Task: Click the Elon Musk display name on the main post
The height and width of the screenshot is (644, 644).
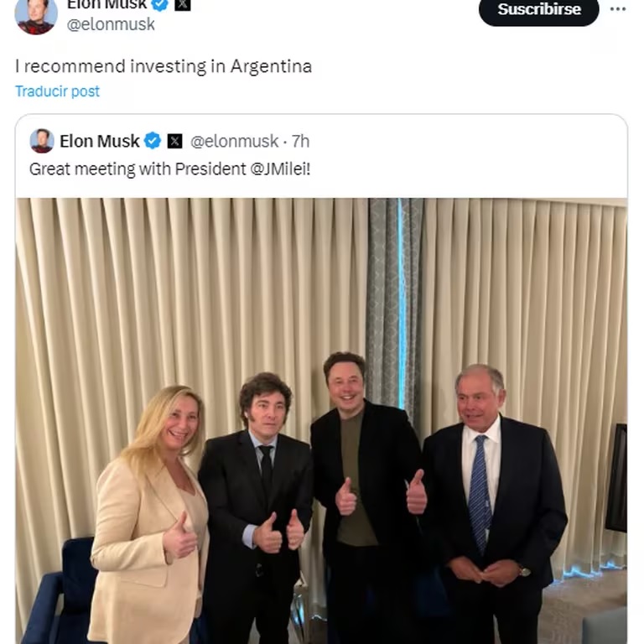Action: pos(106,4)
